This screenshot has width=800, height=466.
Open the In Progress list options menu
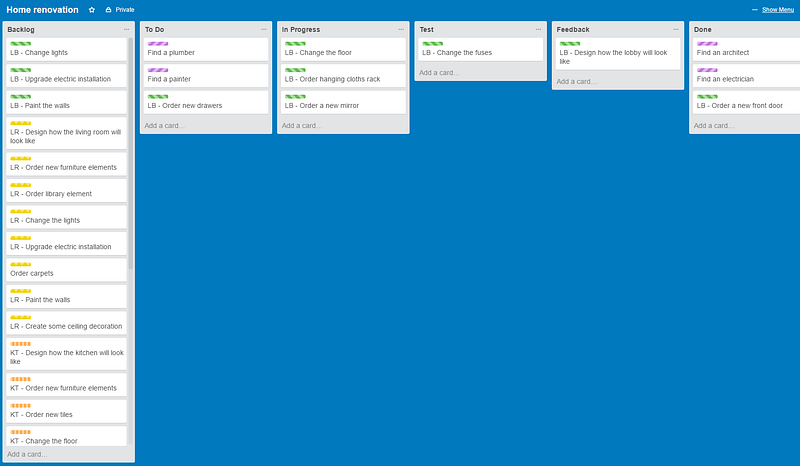(x=401, y=30)
